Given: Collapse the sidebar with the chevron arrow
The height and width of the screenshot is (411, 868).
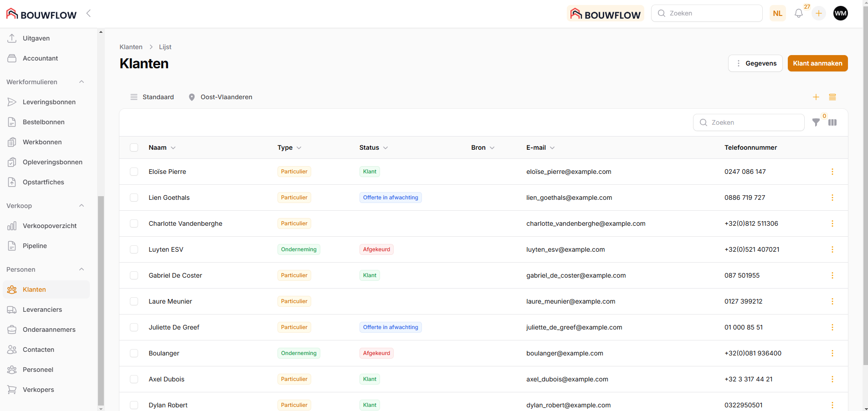Looking at the screenshot, I should point(88,14).
